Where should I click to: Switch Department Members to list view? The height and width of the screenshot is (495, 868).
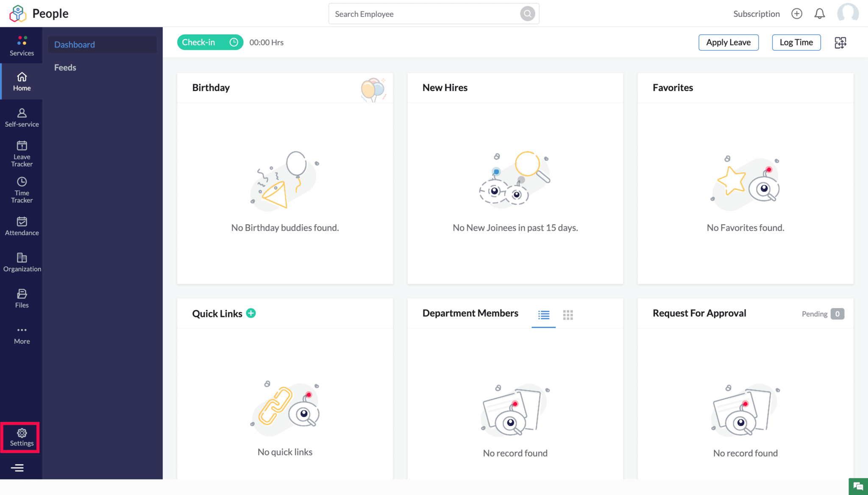point(543,315)
